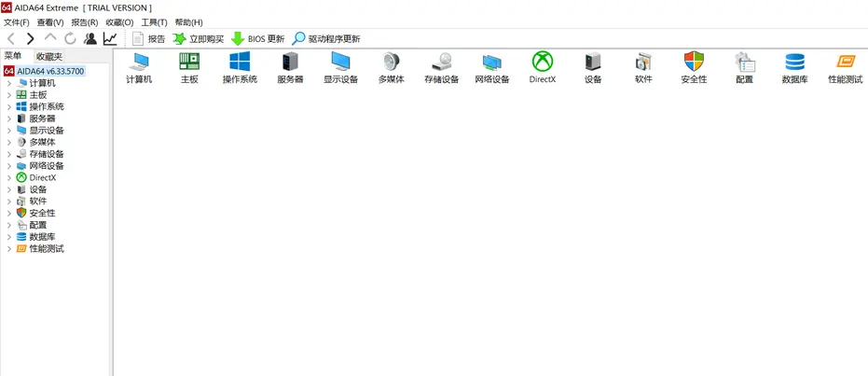
Task: Click the 报告 report toolbar button
Action: point(148,39)
